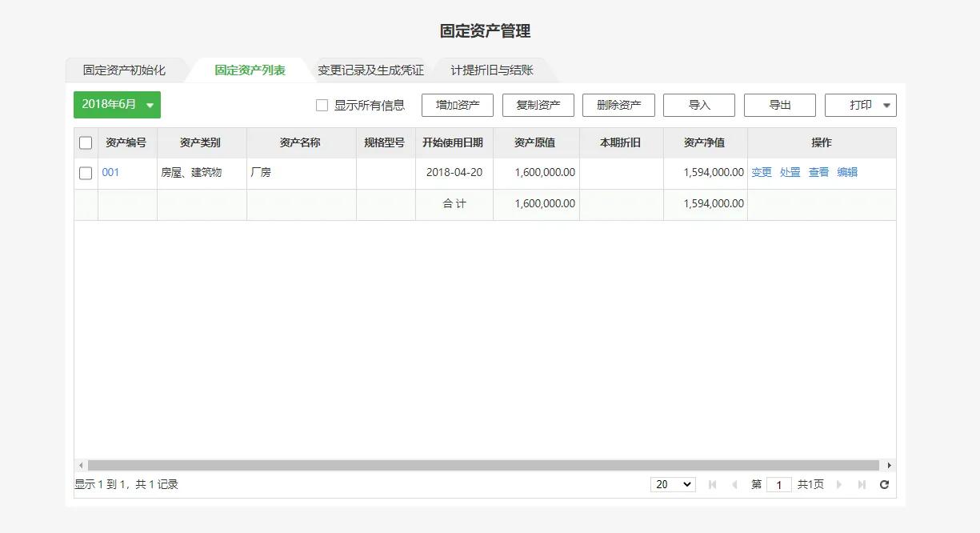Click the 导出 button to export
The image size is (980, 533).
tap(780, 104)
